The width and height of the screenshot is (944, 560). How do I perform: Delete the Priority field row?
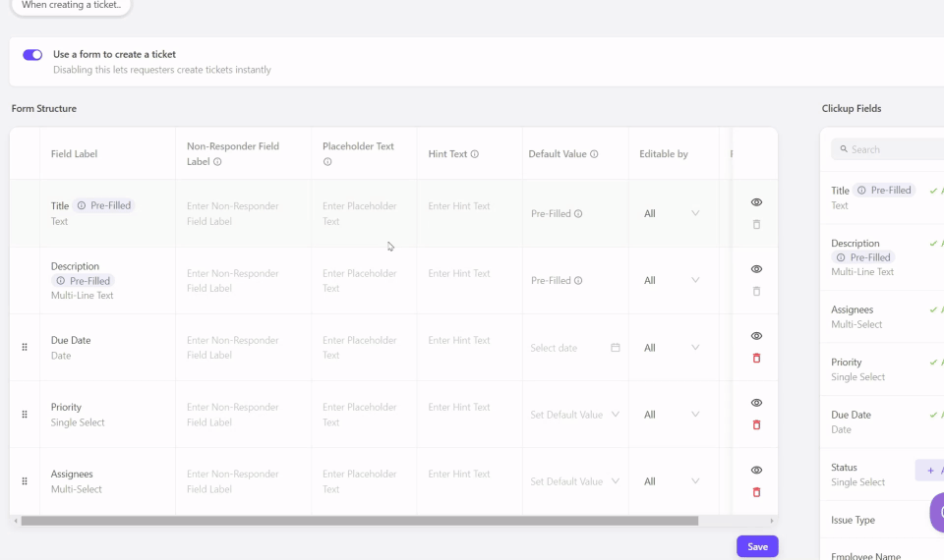(x=756, y=425)
